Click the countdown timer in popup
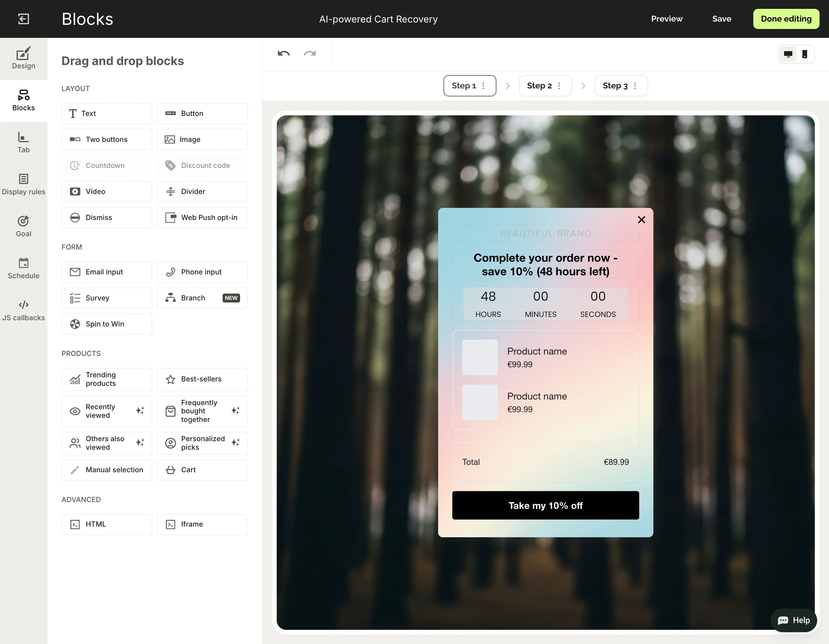This screenshot has height=644, width=829. click(x=545, y=304)
